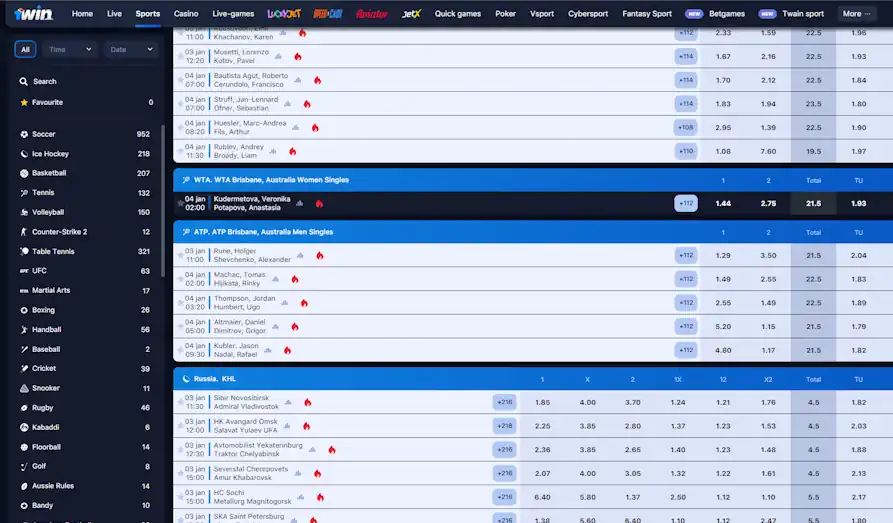
Task: Select the All filter button
Action: (25, 50)
